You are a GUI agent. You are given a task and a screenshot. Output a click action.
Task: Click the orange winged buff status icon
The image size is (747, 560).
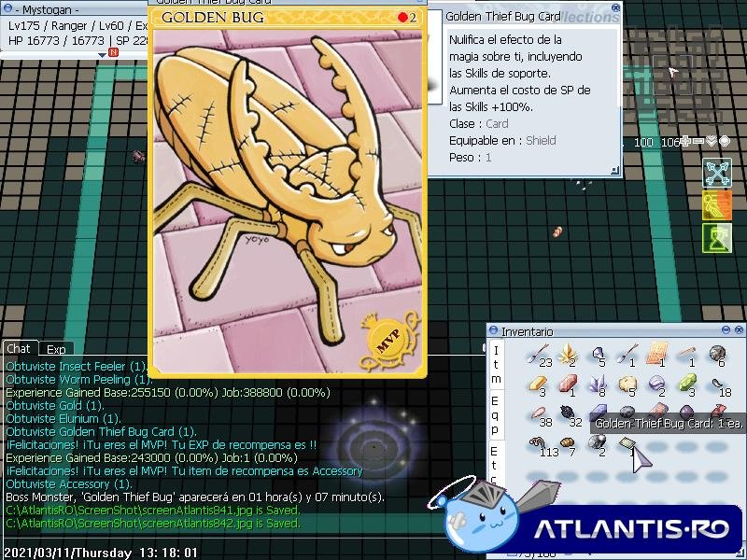716,205
